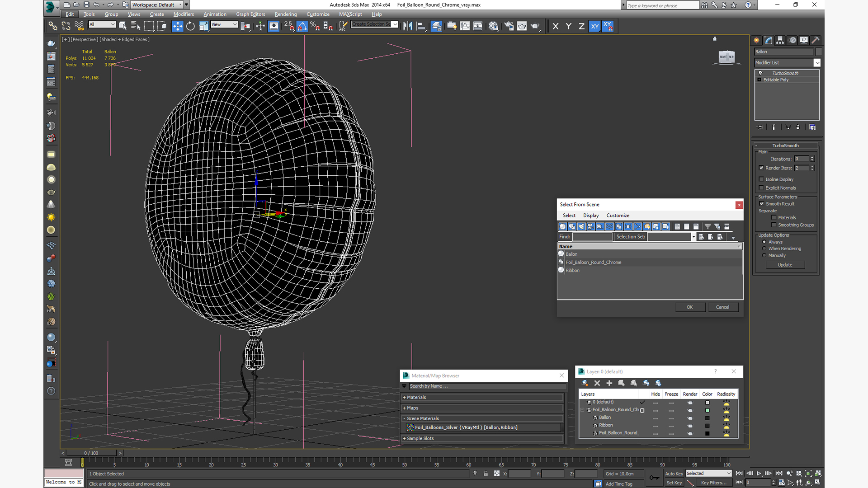
Task: Click the Key Filters button
Action: click(x=714, y=483)
